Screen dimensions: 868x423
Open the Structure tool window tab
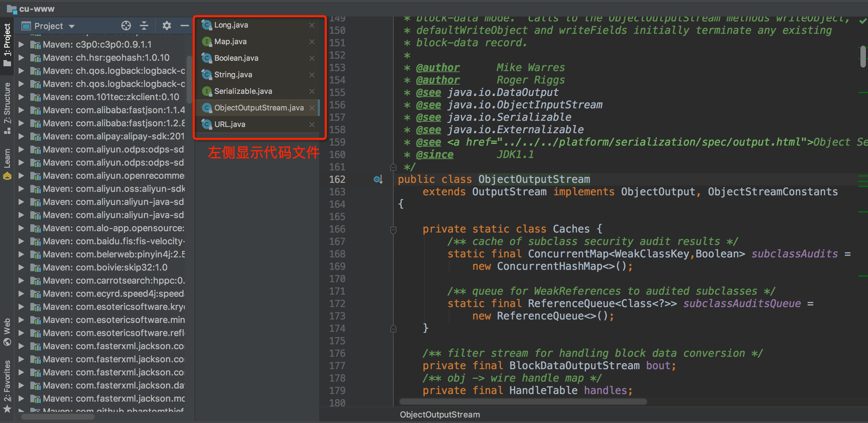click(7, 108)
